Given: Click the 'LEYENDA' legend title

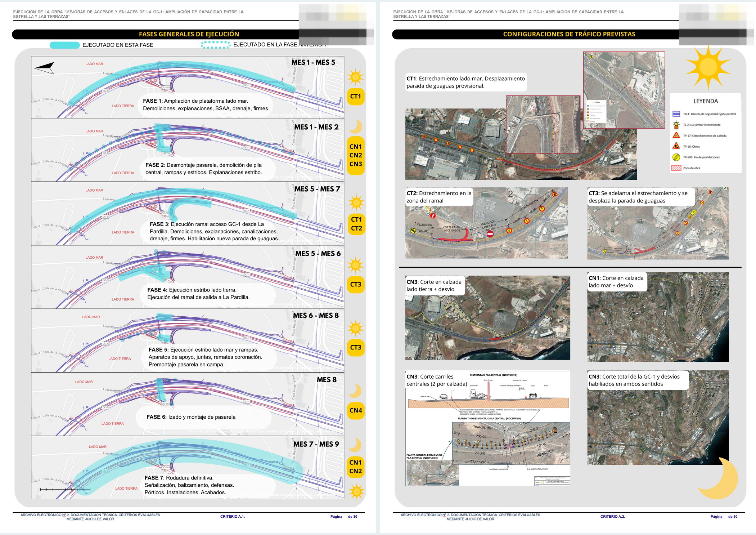Looking at the screenshot, I should (706, 101).
